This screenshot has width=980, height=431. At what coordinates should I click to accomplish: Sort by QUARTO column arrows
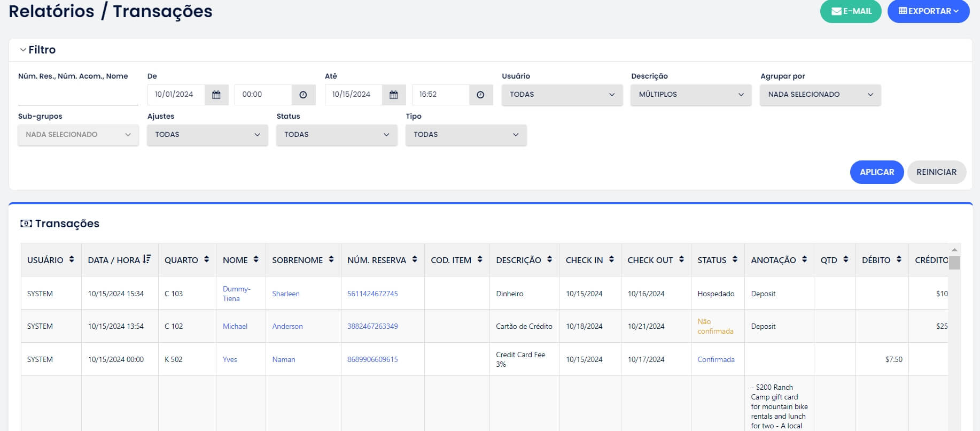click(x=206, y=259)
